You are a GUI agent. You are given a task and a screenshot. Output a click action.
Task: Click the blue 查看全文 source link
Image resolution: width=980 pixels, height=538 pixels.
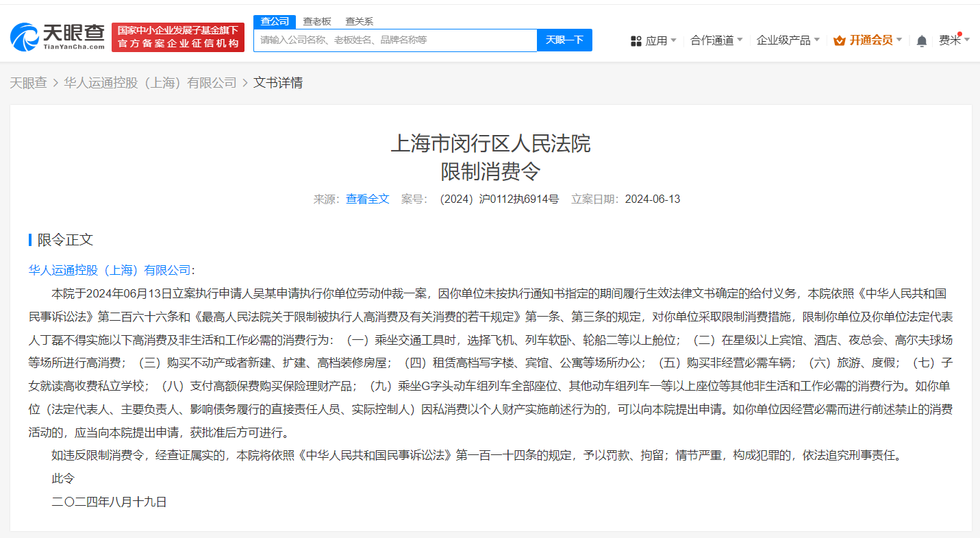(x=367, y=199)
